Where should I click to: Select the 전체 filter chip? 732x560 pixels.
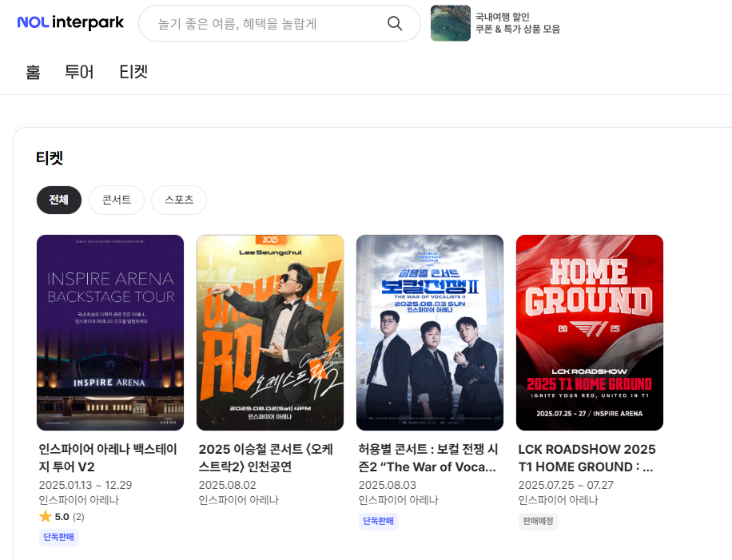point(59,201)
